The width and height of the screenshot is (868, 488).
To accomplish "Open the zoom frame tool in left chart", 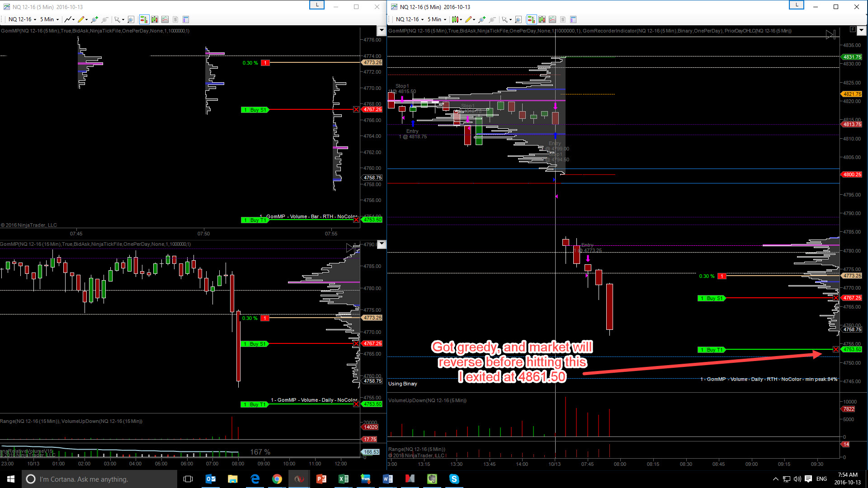I will click(131, 19).
